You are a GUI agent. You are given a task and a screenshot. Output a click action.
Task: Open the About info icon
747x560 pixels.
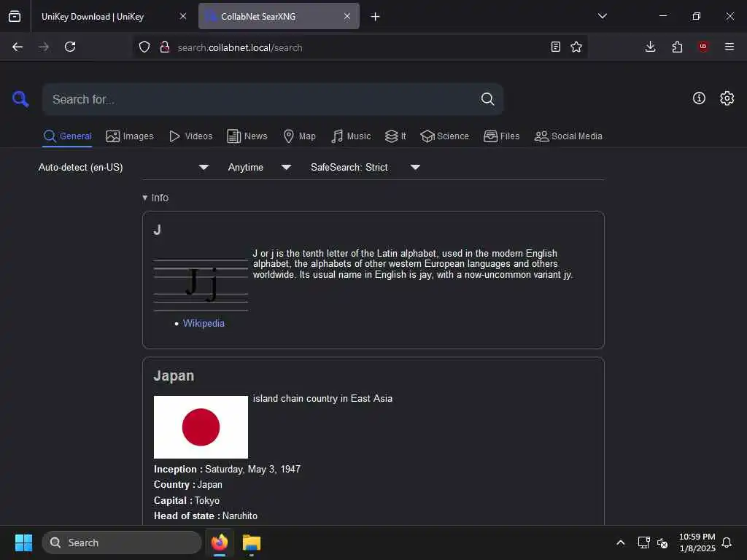click(x=699, y=98)
